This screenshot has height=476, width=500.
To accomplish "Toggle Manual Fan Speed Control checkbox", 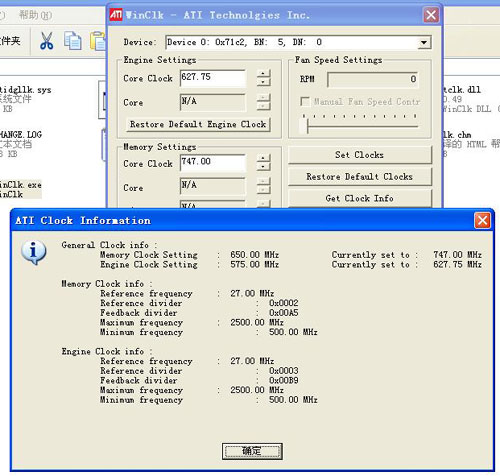I will pyautogui.click(x=305, y=101).
